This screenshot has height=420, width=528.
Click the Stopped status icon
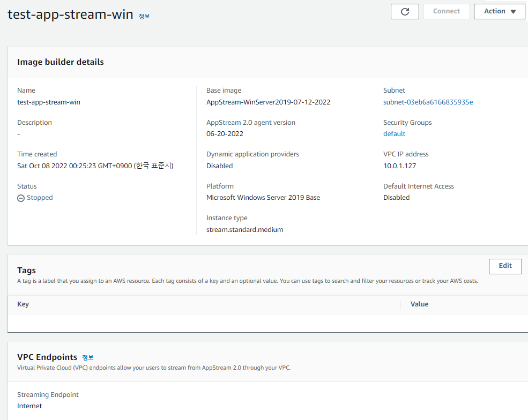tap(21, 198)
